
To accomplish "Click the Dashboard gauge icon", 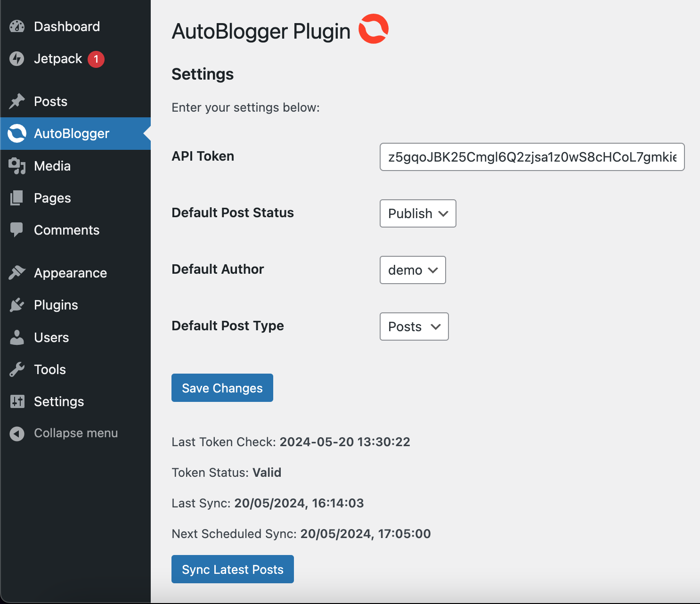I will coord(17,26).
